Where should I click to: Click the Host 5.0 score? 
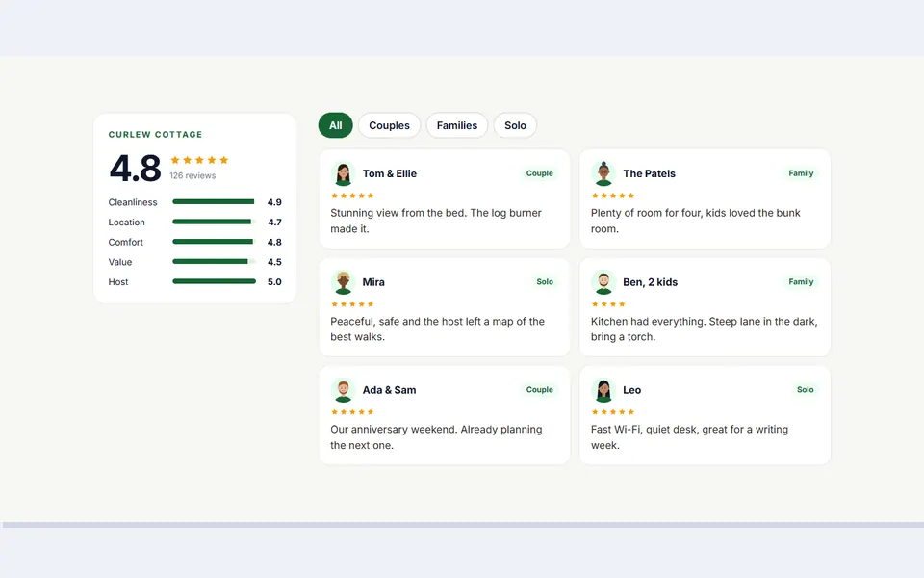tap(274, 282)
